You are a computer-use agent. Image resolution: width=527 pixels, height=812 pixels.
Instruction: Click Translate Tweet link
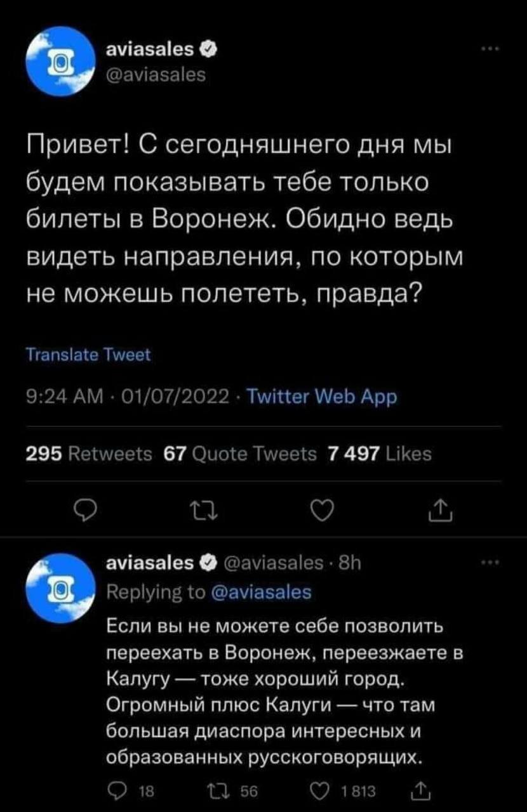pyautogui.click(x=88, y=356)
